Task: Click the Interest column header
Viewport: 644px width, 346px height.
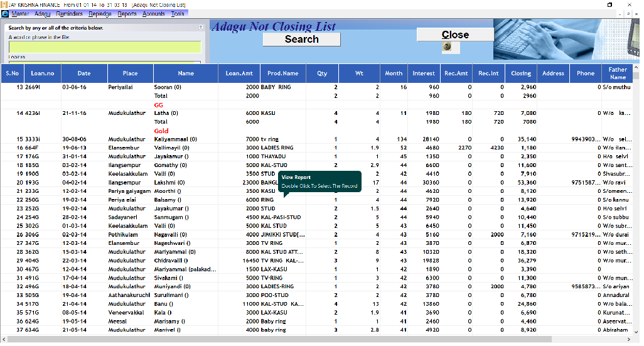Action: point(424,73)
